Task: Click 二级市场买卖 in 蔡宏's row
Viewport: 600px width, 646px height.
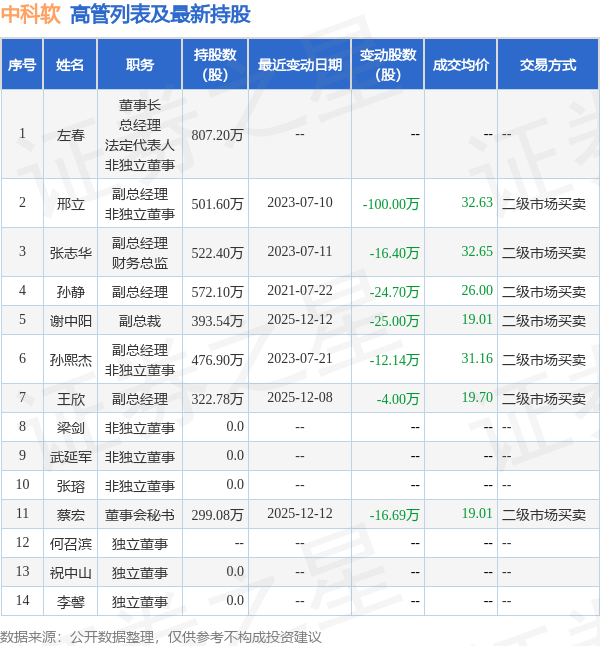Action: pos(544,515)
